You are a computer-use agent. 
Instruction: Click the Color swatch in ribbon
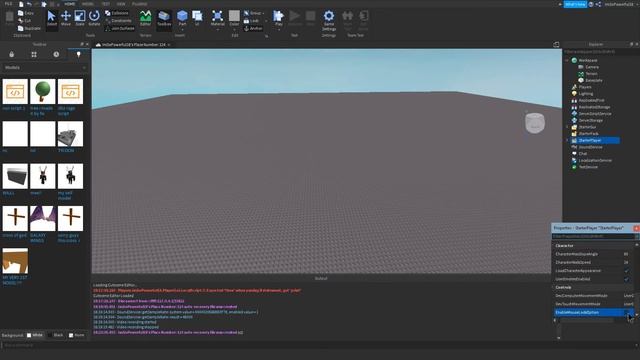(234, 16)
